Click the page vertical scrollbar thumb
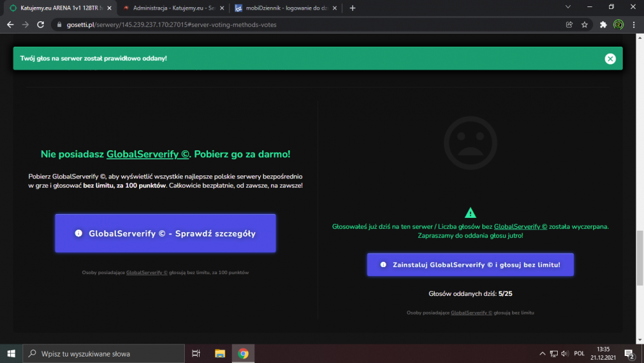The width and height of the screenshot is (644, 363). pyautogui.click(x=640, y=258)
